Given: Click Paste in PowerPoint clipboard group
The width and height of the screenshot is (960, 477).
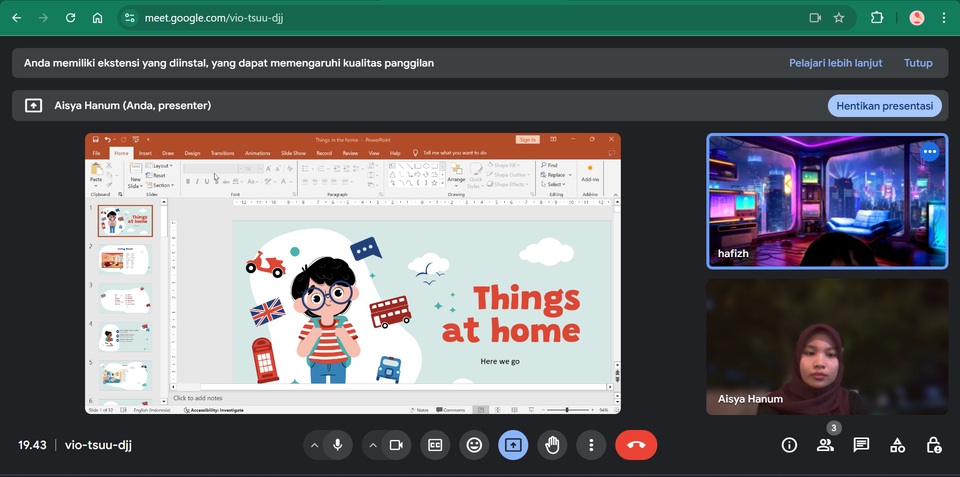Looking at the screenshot, I should tap(96, 173).
